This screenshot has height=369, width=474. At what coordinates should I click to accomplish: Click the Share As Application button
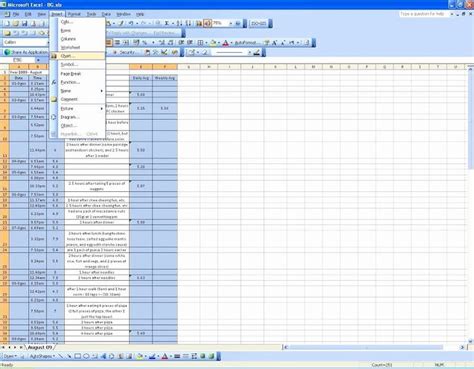click(26, 52)
